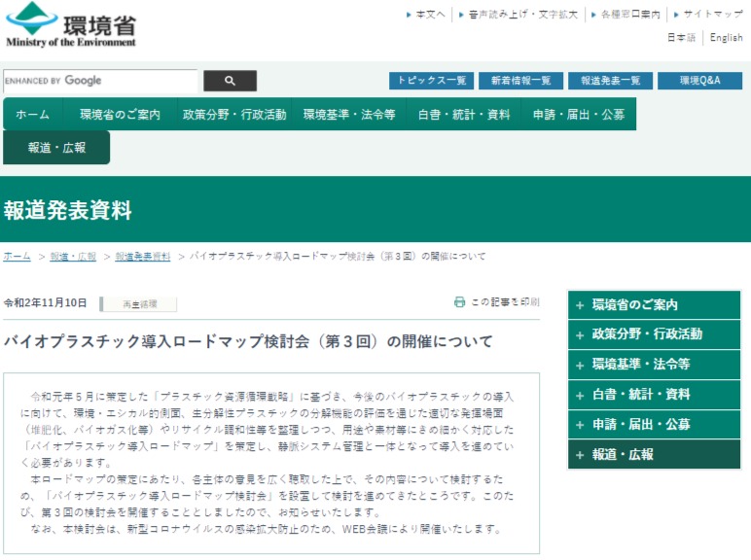Click the Google search input field

tap(99, 81)
